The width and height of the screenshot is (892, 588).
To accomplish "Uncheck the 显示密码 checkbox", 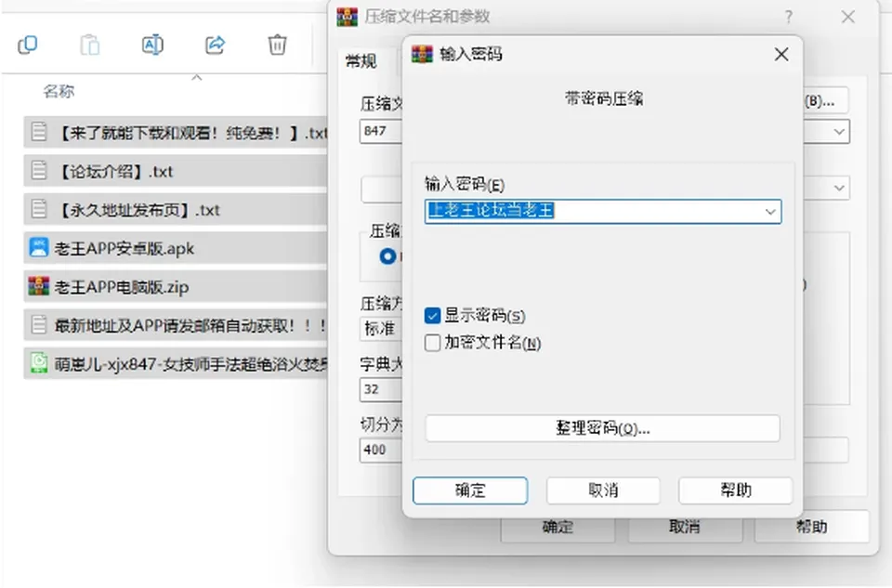I will tap(432, 316).
